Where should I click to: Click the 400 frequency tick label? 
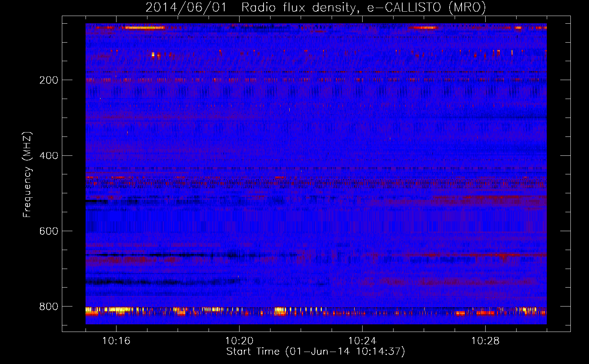(48, 156)
